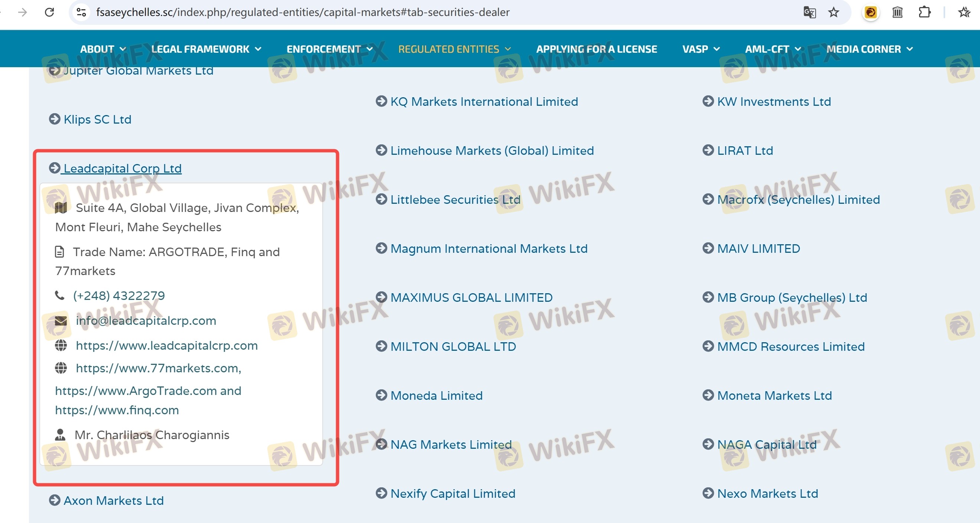Screen dimensions: 980x523
Task: Open the browser extensions puzzle icon
Action: point(924,13)
